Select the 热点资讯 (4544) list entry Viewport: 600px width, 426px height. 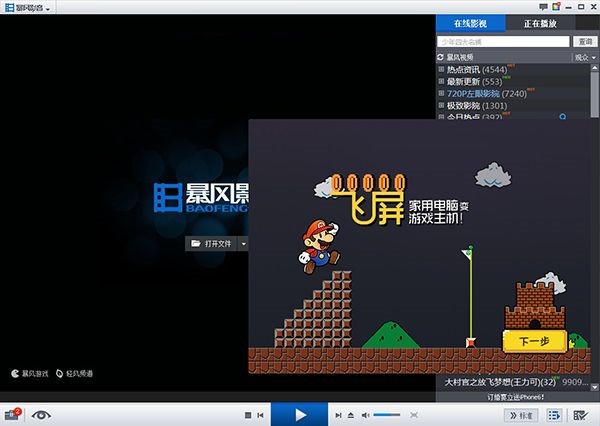pyautogui.click(x=477, y=70)
